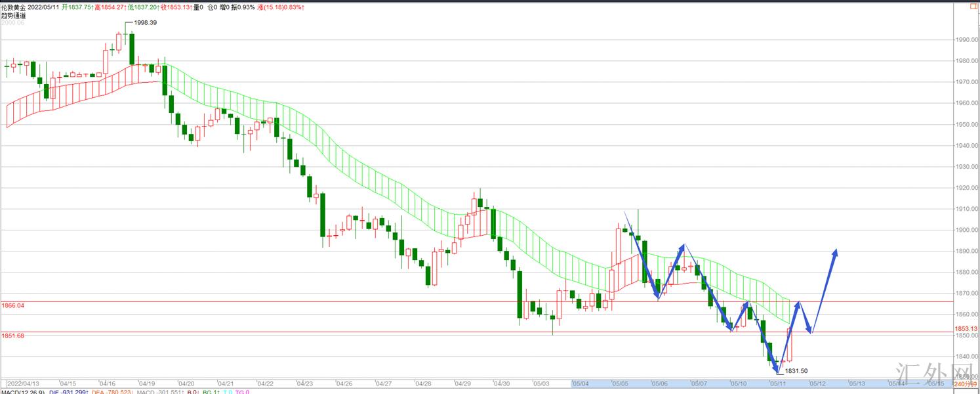Click the 04/26 date on time axis

(344, 383)
